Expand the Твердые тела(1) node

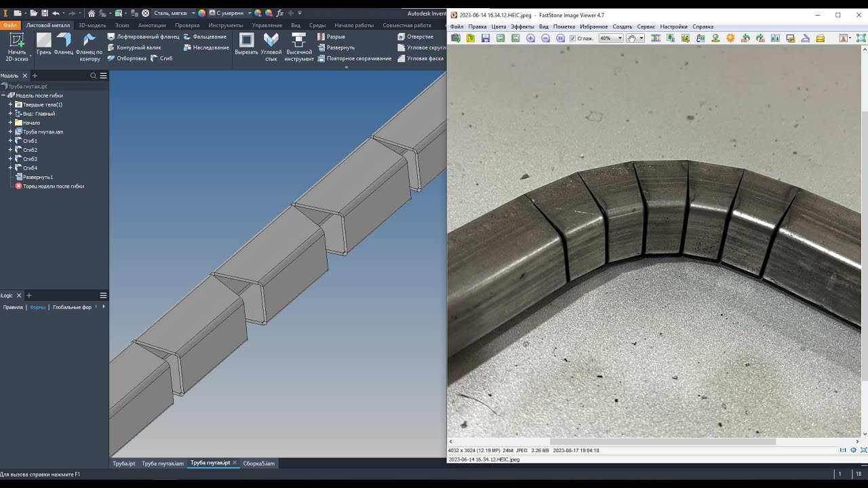[10, 104]
